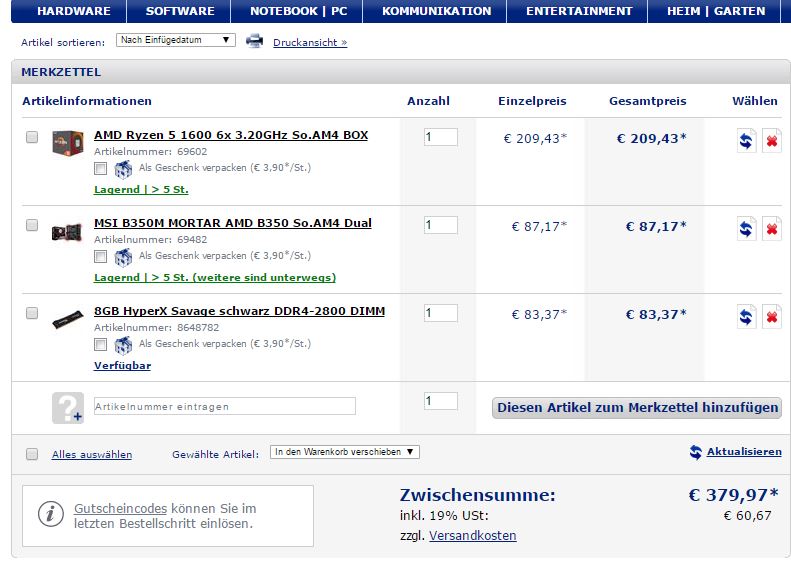
Task: Open AMD Ryzen 5 1600 6x 3.20GHz product link
Action: click(x=231, y=135)
